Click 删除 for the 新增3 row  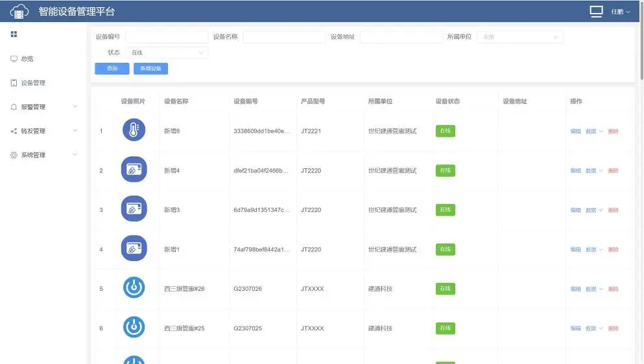coord(614,210)
